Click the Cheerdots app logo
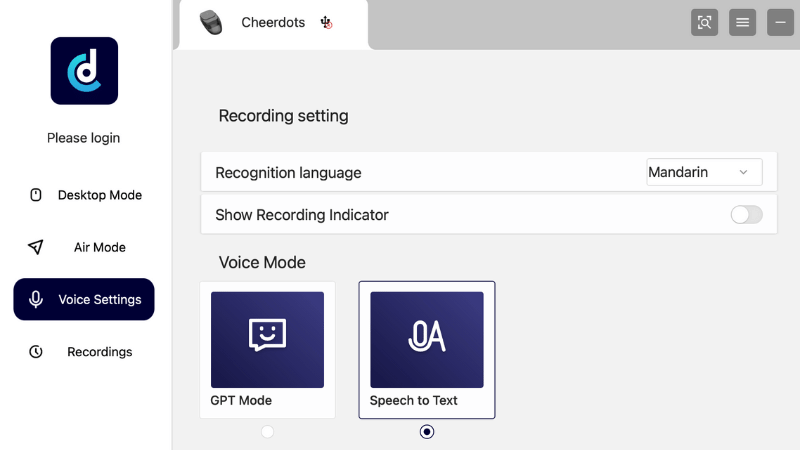This screenshot has width=800, height=450. pos(84,71)
